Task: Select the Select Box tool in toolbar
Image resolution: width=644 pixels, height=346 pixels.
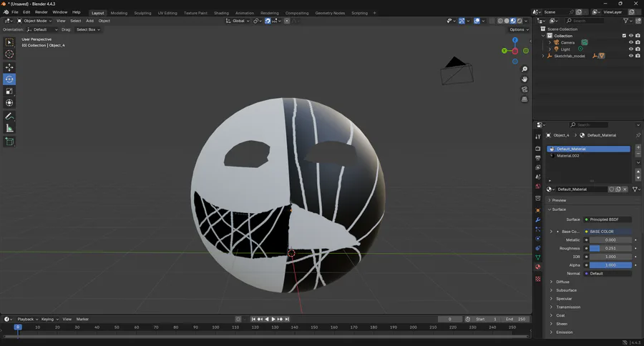Action: tap(9, 42)
